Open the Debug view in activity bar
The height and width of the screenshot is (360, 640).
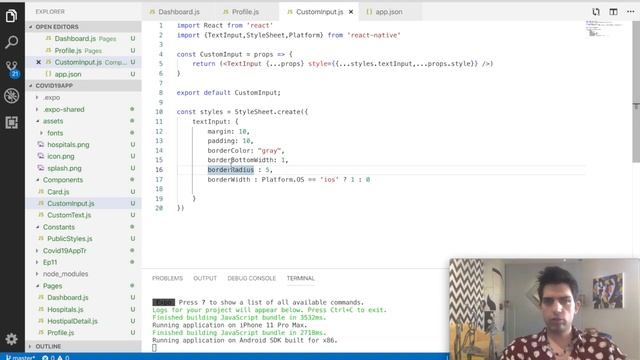point(11,96)
